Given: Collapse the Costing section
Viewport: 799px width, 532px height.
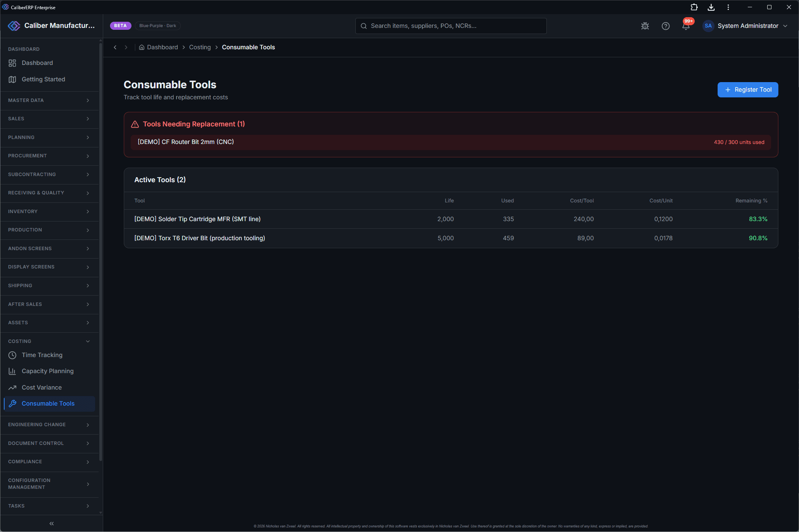Looking at the screenshot, I should [49, 341].
